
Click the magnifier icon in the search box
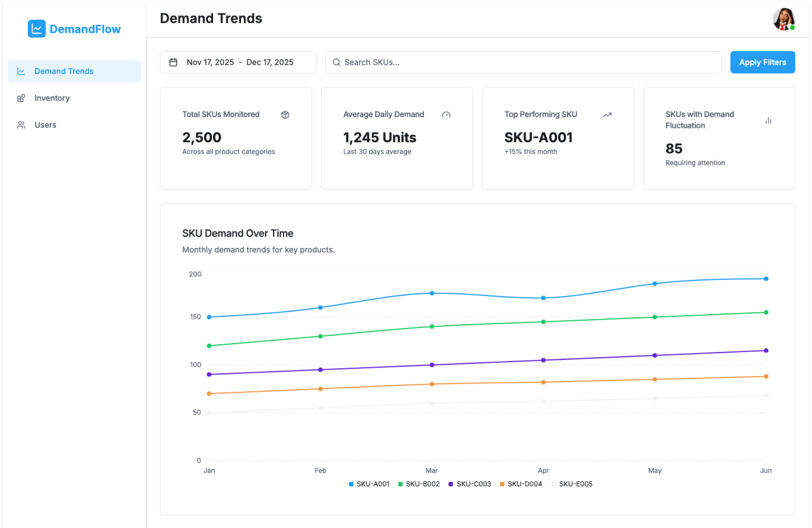[336, 62]
